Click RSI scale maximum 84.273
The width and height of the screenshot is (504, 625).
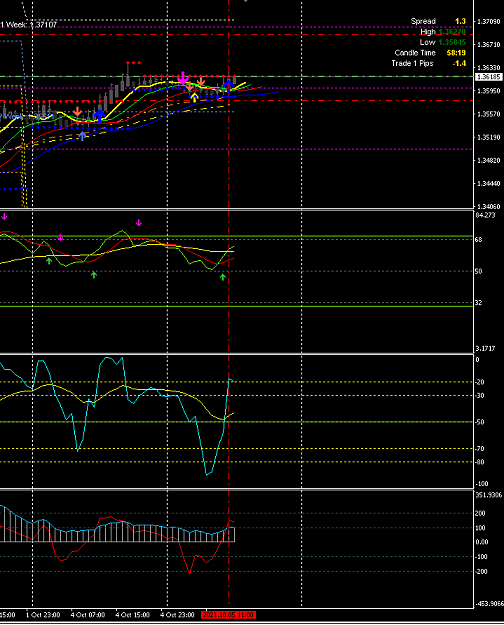pos(485,215)
